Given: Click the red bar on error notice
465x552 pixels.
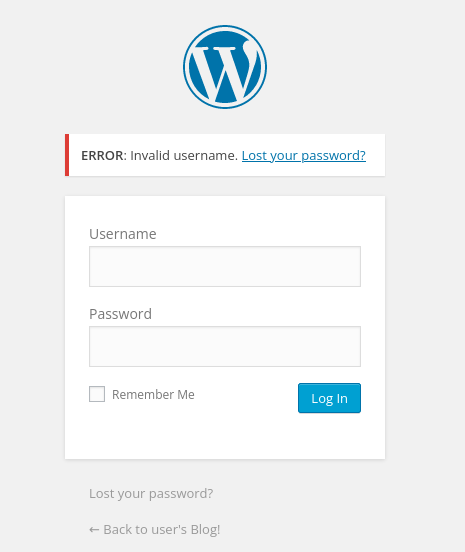Looking at the screenshot, I should click(x=67, y=155).
